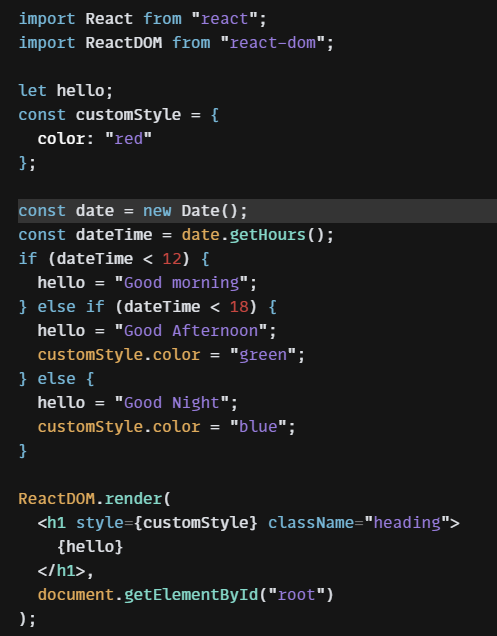Click the closing </h1> tag

tap(61, 571)
